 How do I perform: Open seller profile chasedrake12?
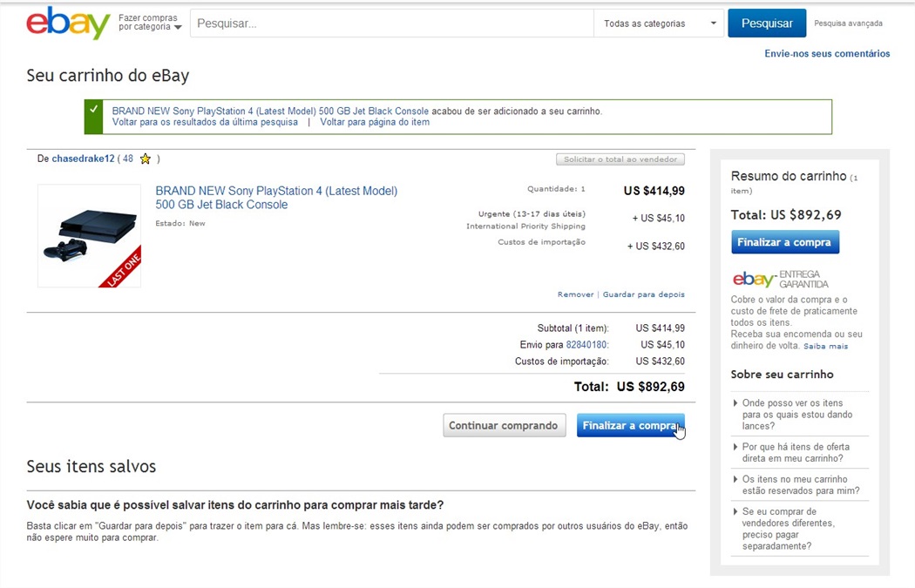(x=83, y=159)
